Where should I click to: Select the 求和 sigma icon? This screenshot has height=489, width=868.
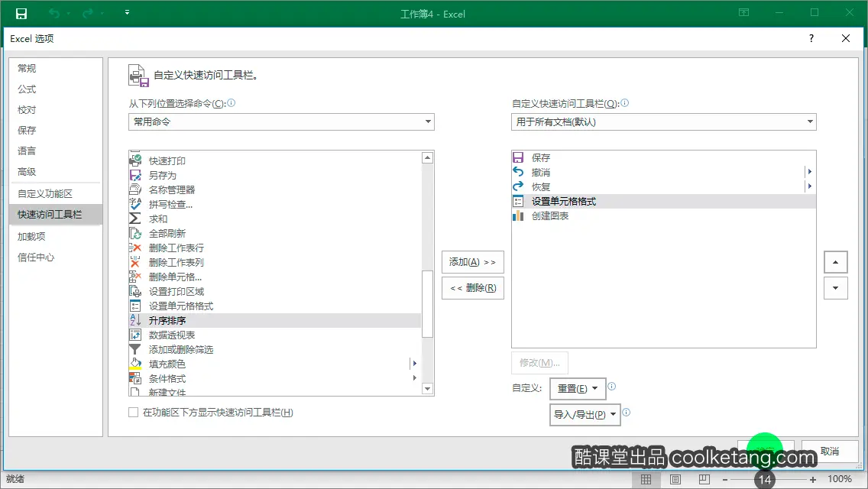click(135, 219)
